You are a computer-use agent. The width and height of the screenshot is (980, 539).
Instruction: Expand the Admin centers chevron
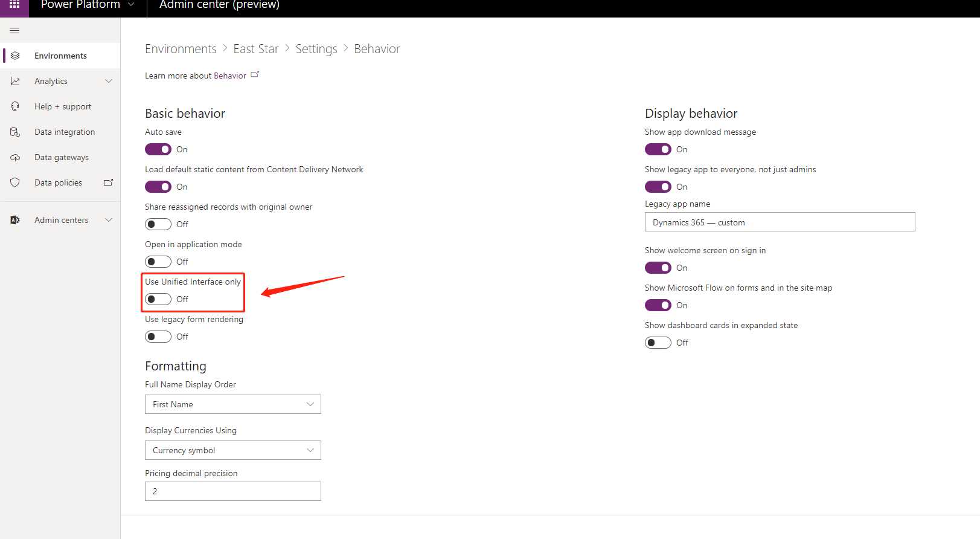pyautogui.click(x=109, y=220)
